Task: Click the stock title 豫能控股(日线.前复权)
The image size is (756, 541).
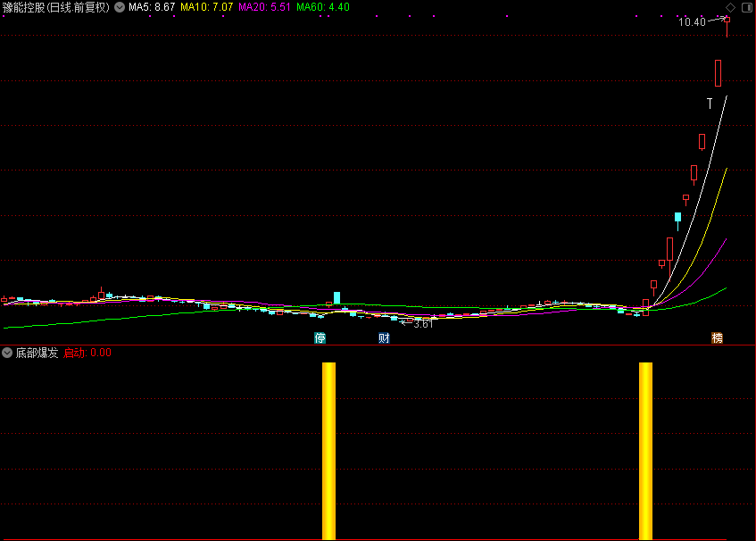Action: click(x=56, y=7)
